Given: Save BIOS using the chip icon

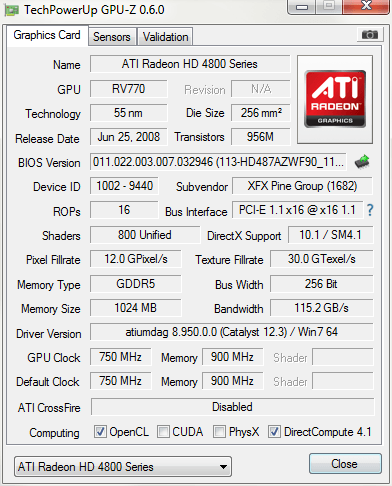Looking at the screenshot, I should point(362,162).
